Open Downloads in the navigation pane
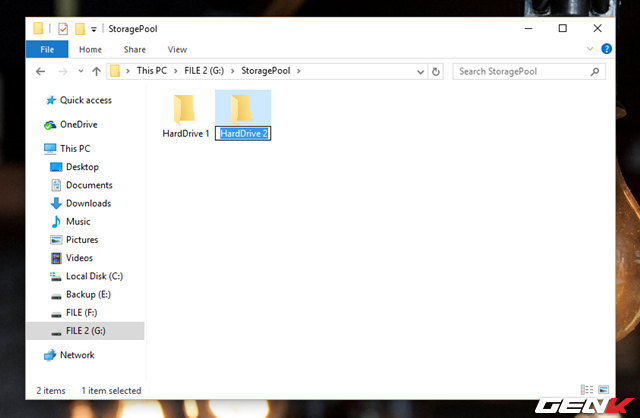Screen dimensions: 640x418 (x=88, y=203)
